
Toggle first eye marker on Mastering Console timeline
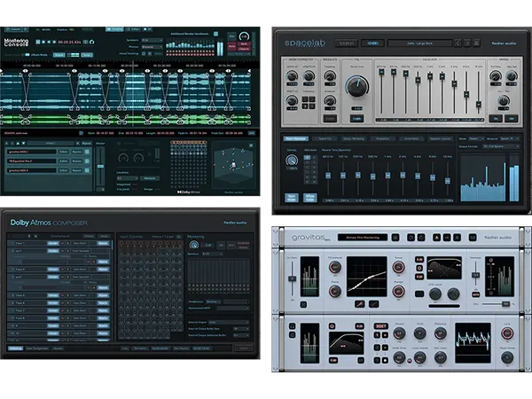click(x=26, y=71)
